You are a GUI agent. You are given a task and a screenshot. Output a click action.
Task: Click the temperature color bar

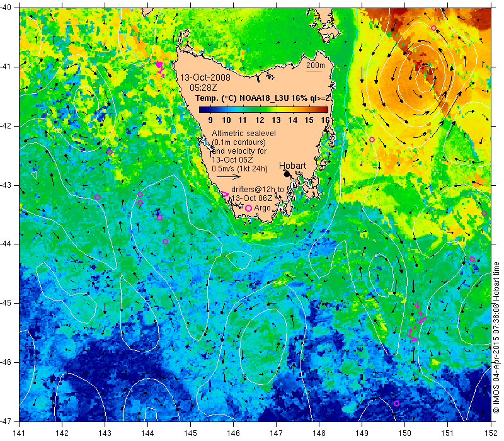263,110
